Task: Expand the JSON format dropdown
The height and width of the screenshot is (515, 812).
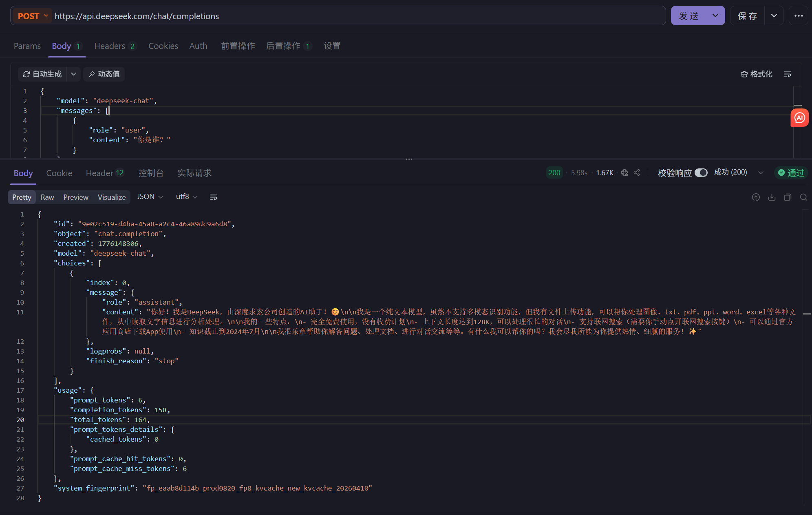Action: pos(150,197)
